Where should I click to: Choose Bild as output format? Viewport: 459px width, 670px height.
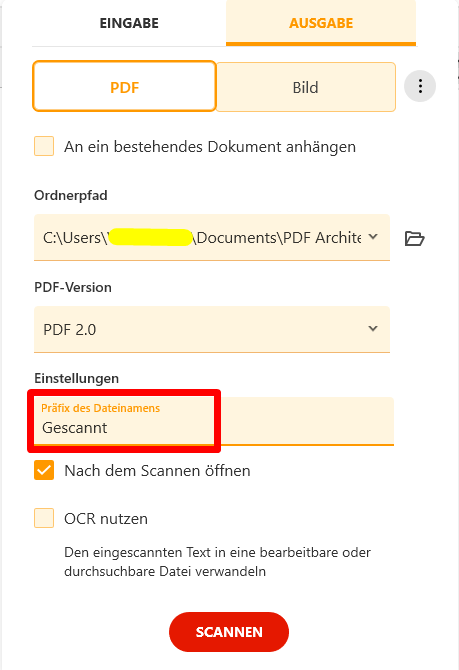[x=306, y=87]
